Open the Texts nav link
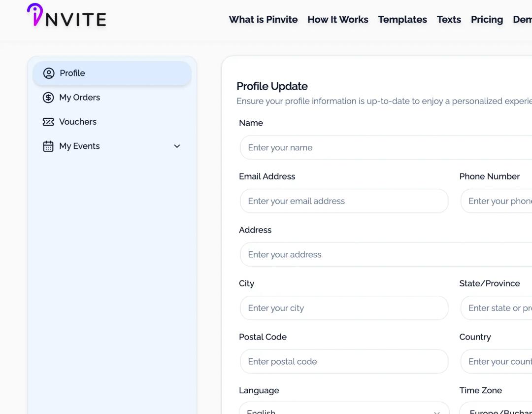 [449, 20]
